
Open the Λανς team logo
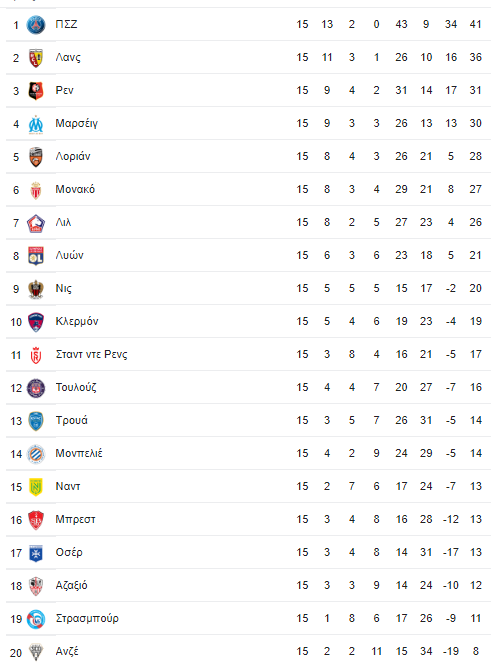[36, 58]
